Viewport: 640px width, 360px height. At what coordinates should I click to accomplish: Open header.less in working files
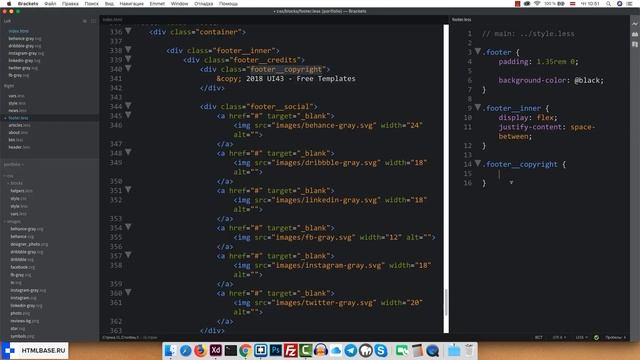[x=19, y=147]
